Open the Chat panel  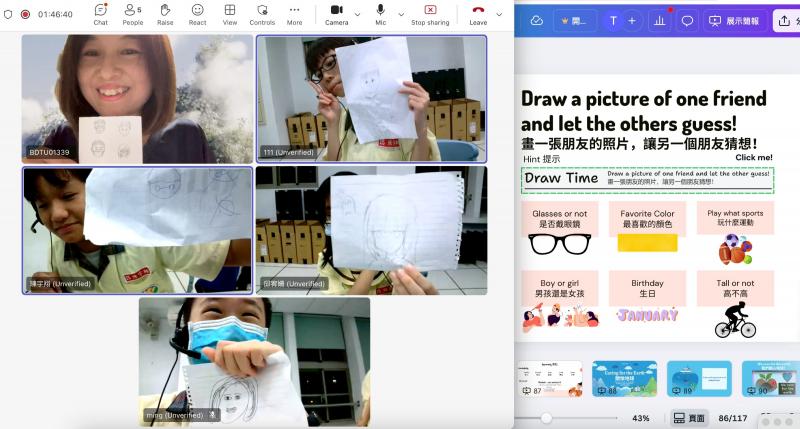(x=101, y=14)
